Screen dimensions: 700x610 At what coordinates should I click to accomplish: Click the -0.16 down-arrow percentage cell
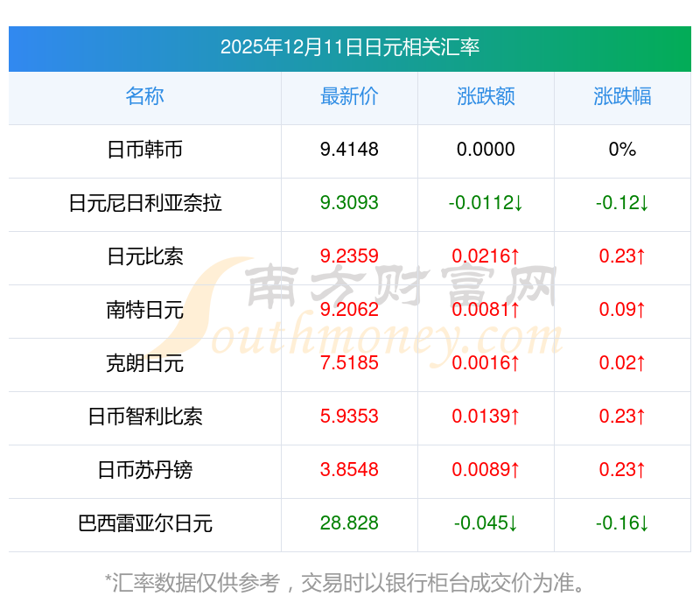tap(622, 523)
